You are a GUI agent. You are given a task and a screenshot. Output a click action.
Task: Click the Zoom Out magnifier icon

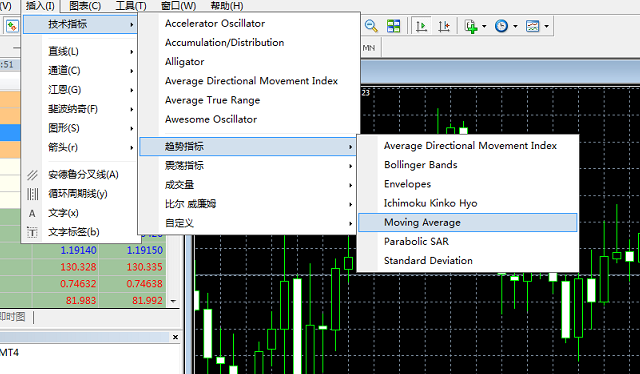click(x=371, y=26)
